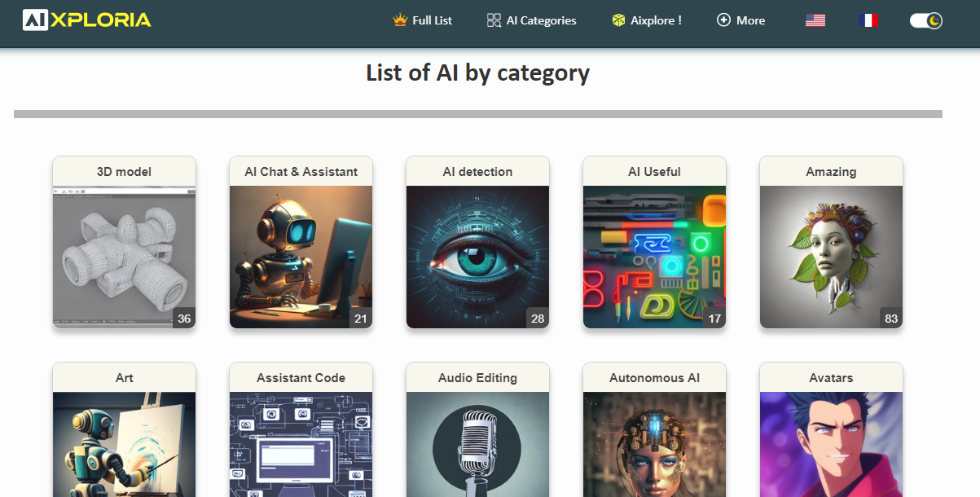Open the Autonomous AI category title
This screenshot has width=980, height=497.
(654, 377)
